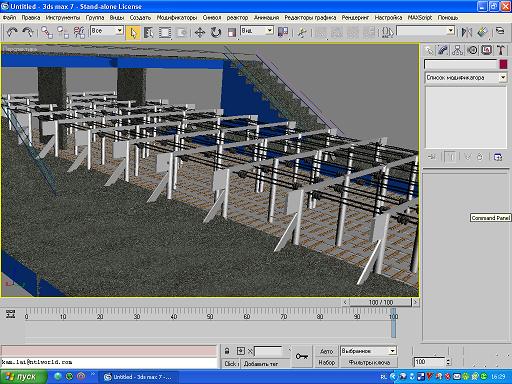This screenshot has height=384, width=512.
Task: Open the Модификаторы menu
Action: 177,18
